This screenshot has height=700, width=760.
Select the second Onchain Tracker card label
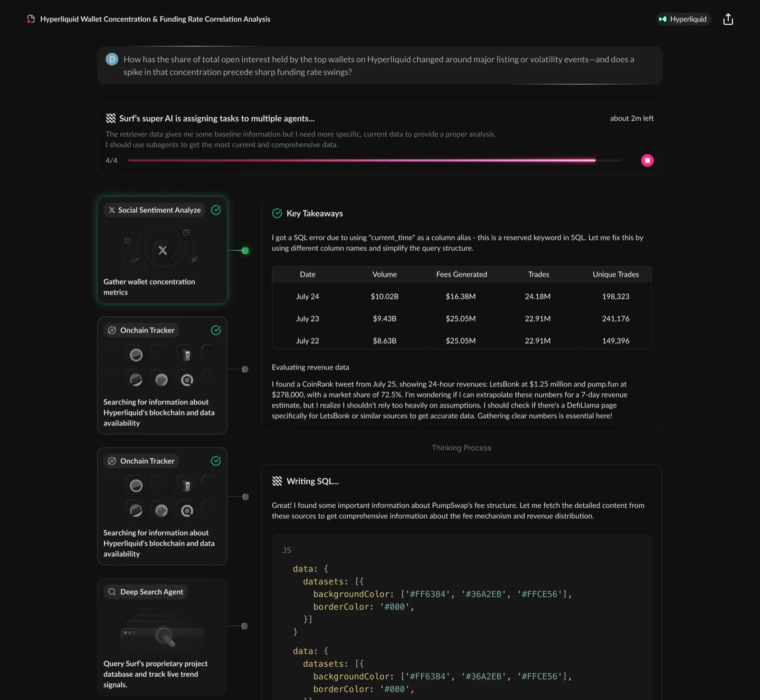pyautogui.click(x=141, y=461)
